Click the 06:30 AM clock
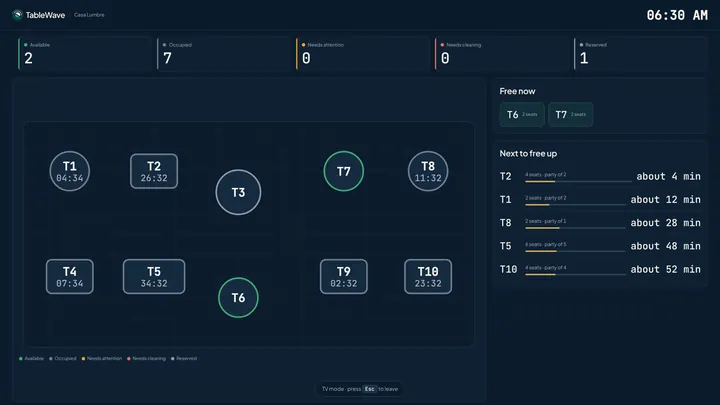Viewport: 720px width, 405px height. [x=677, y=15]
